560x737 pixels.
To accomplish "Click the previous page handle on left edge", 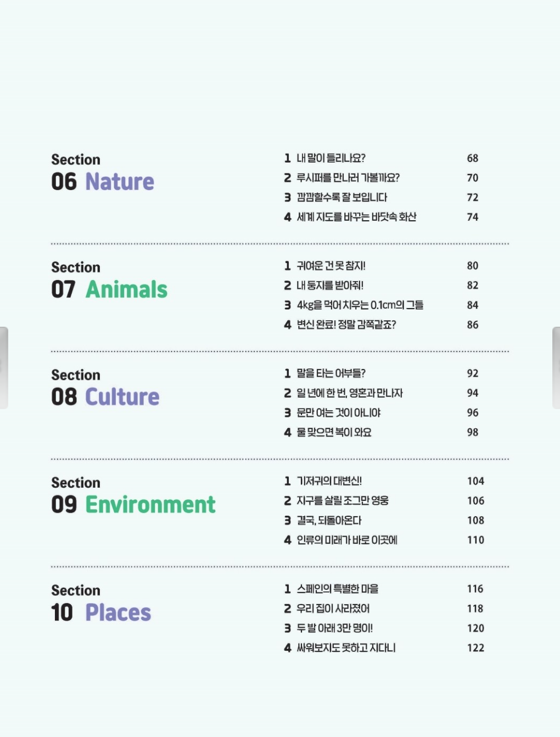I will click(4, 368).
